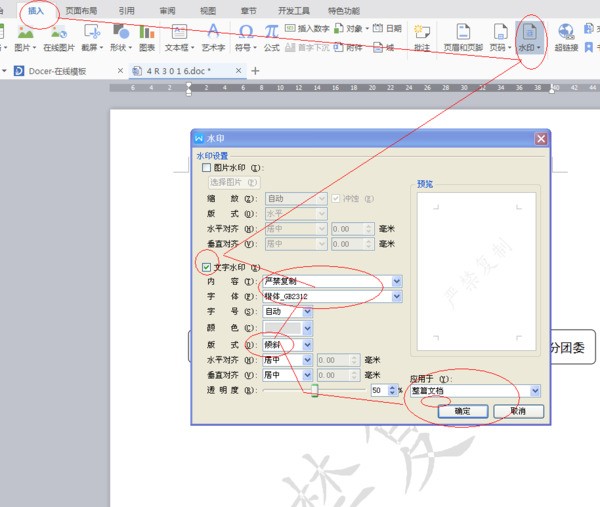Open the 引用 ribbon tab
Viewport: 600px width, 507px height.
pos(126,11)
